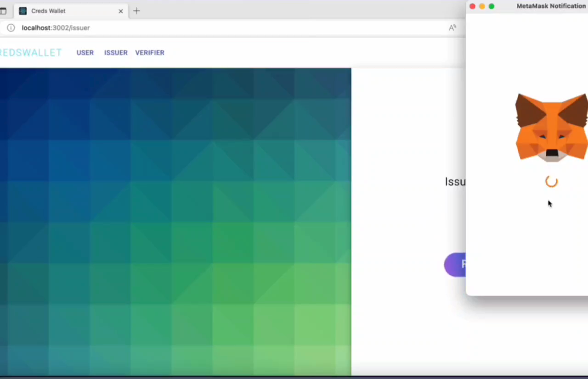588x379 pixels.
Task: Click the read aloud icon in address bar
Action: 452,28
